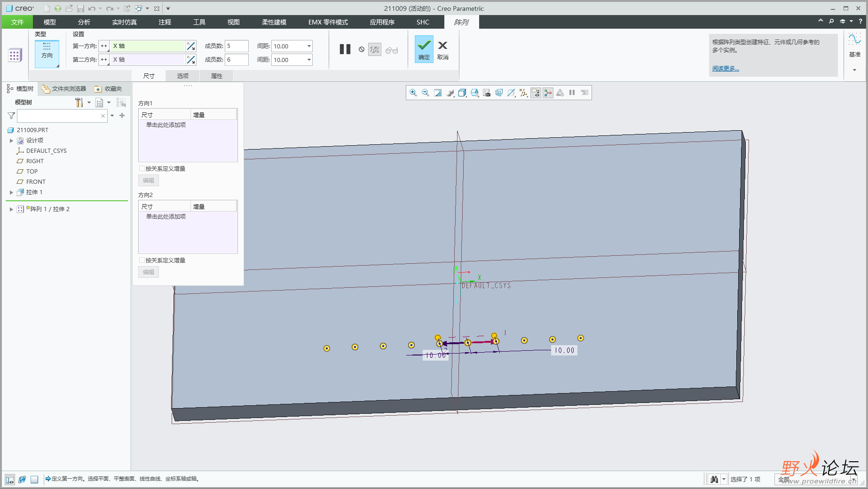This screenshot has width=868, height=489.
Task: Click the second direction X 轴 collector
Action: pos(147,60)
